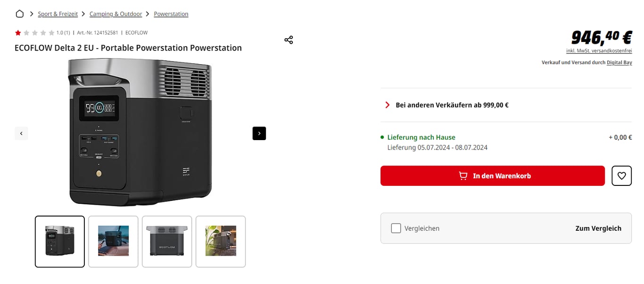Click the home icon in breadcrumb
This screenshot has width=644, height=284.
(19, 14)
